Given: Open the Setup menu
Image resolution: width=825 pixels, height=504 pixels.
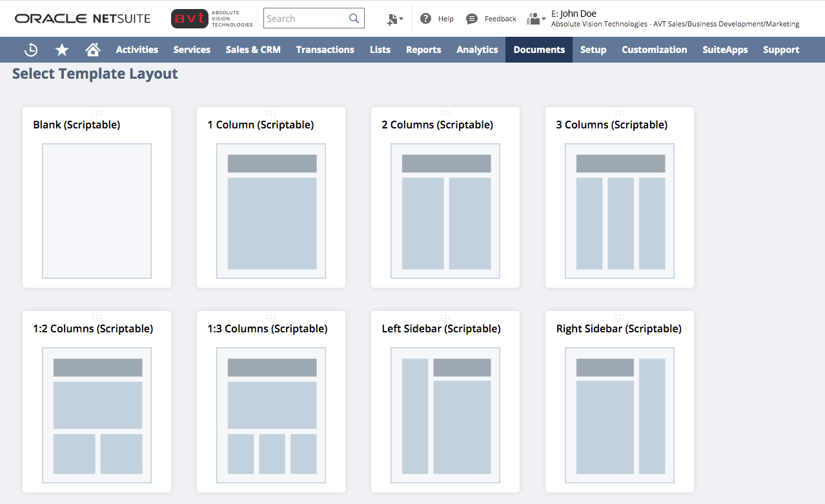Looking at the screenshot, I should point(593,50).
